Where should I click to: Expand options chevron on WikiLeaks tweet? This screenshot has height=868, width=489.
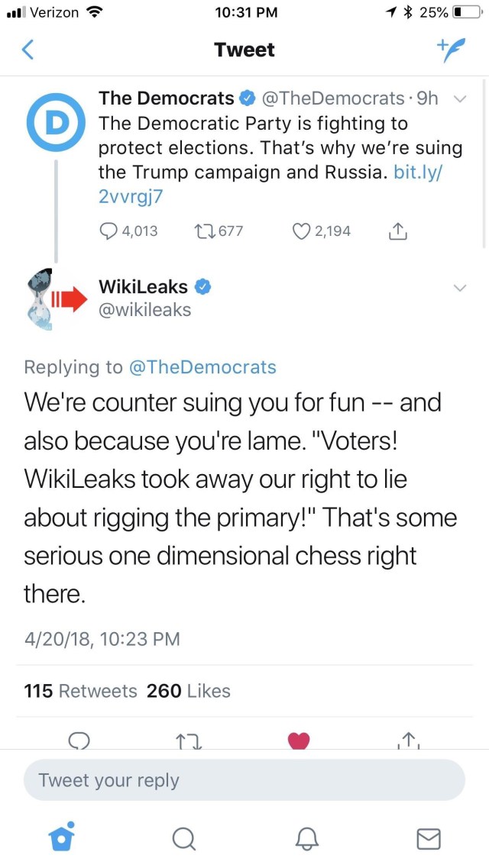click(460, 289)
